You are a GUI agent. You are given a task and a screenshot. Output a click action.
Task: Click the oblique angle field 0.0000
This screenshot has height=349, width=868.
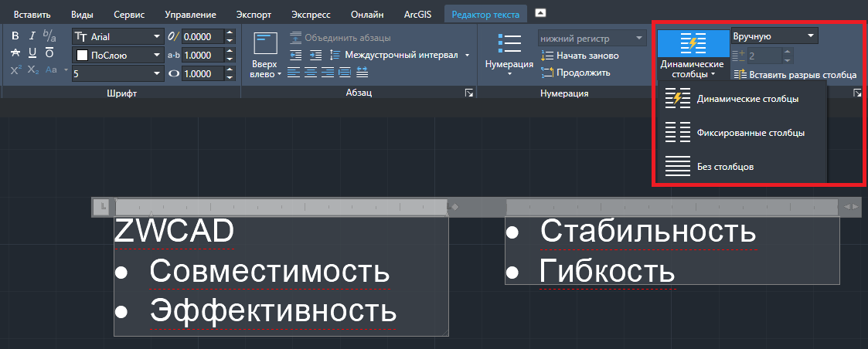click(x=202, y=37)
